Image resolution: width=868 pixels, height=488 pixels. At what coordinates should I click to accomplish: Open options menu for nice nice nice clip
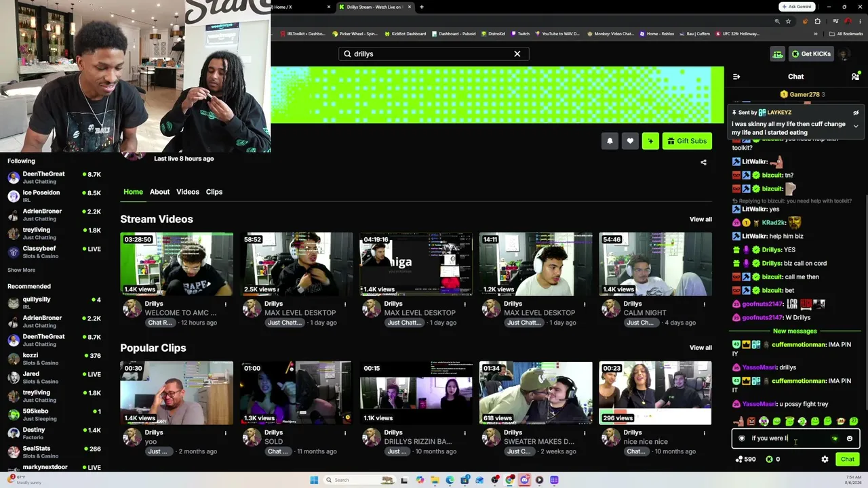pos(704,433)
